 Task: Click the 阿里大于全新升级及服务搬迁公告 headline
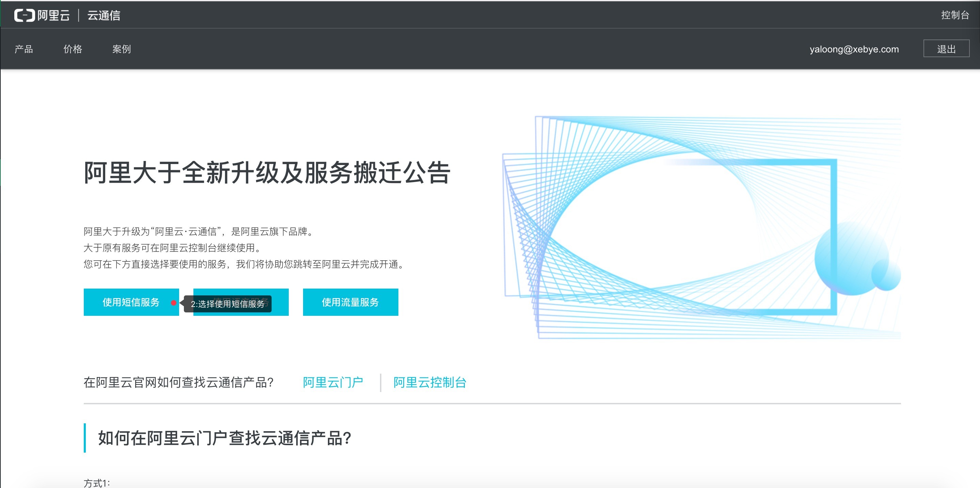(x=267, y=173)
